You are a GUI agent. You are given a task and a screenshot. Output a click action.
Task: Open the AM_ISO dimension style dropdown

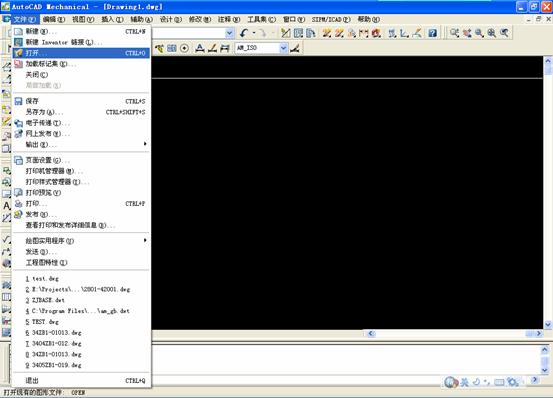284,48
